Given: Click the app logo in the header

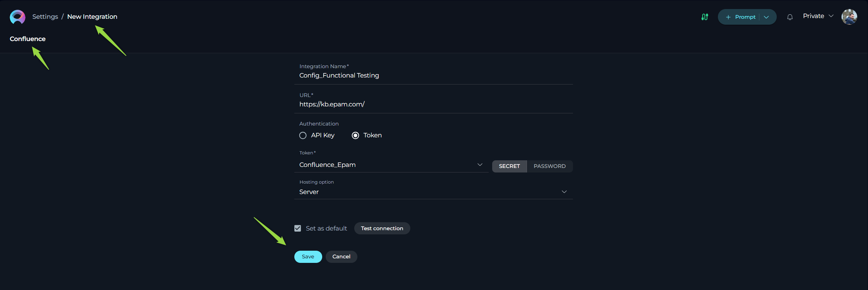Looking at the screenshot, I should pos(17,17).
